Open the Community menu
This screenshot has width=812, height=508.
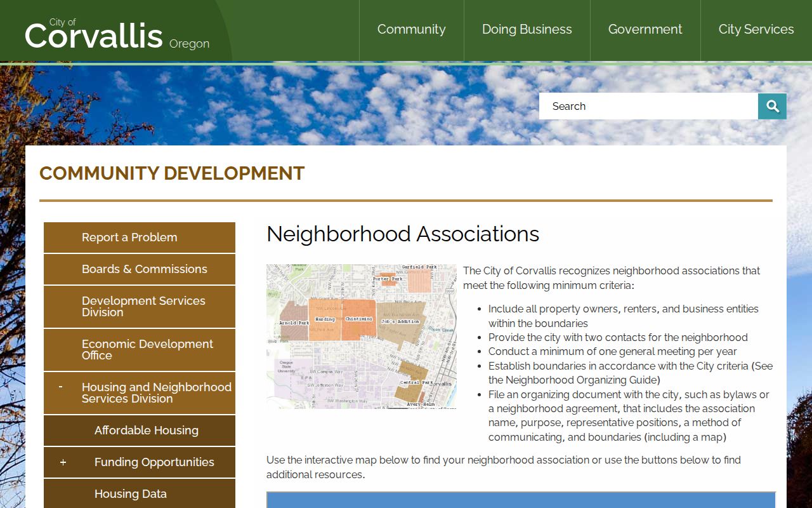tap(411, 29)
